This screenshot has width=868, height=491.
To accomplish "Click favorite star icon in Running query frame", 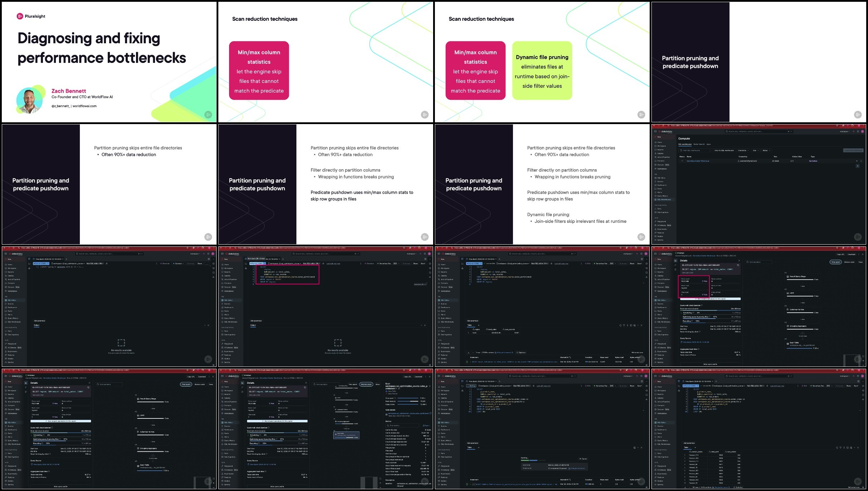I will [x=533, y=386].
